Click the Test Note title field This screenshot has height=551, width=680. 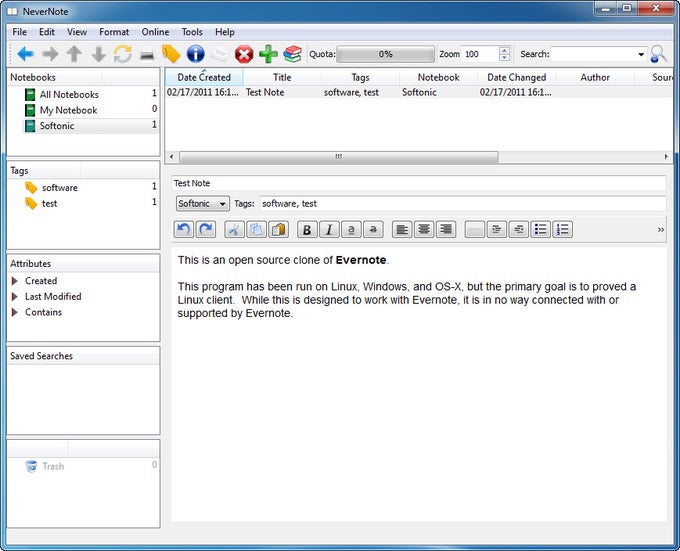[x=419, y=183]
